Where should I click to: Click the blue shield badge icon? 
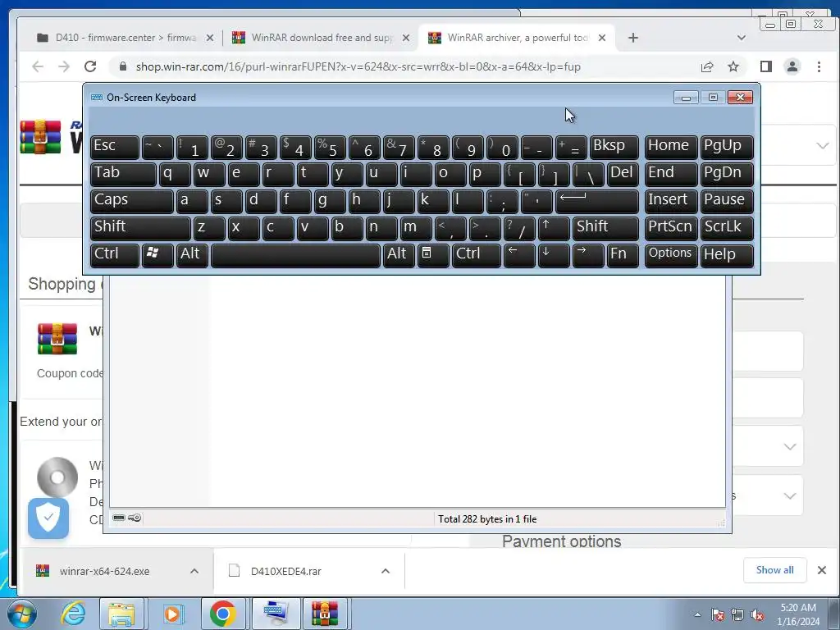point(48,518)
